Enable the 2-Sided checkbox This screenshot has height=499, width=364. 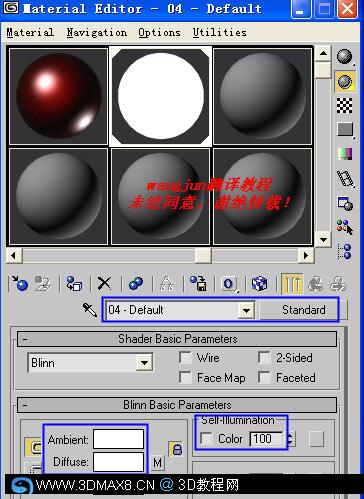(264, 358)
